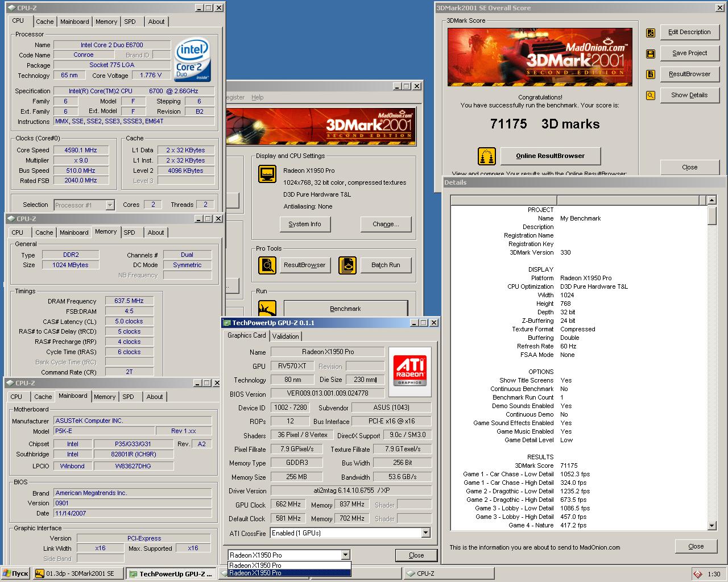Click the System Info button
Viewport: 728px width, 582px height.
click(x=305, y=224)
